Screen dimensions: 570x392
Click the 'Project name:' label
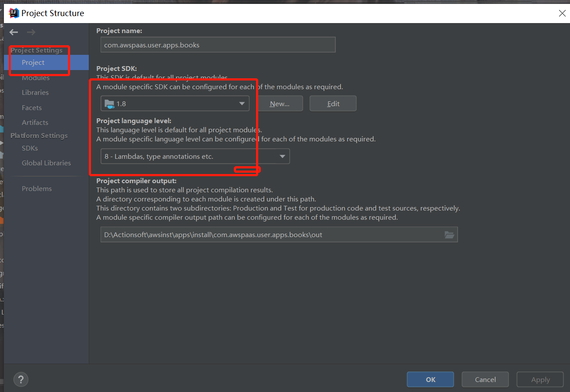pyautogui.click(x=119, y=30)
